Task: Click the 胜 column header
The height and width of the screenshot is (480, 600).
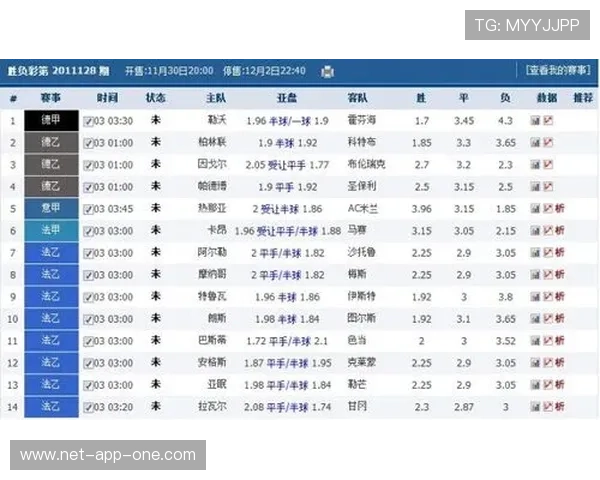Action: [x=421, y=98]
